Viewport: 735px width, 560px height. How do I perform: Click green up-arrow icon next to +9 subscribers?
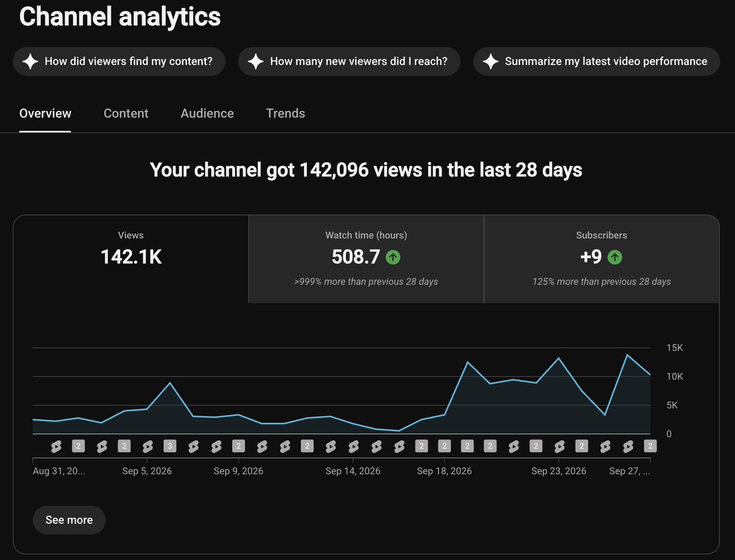point(615,258)
